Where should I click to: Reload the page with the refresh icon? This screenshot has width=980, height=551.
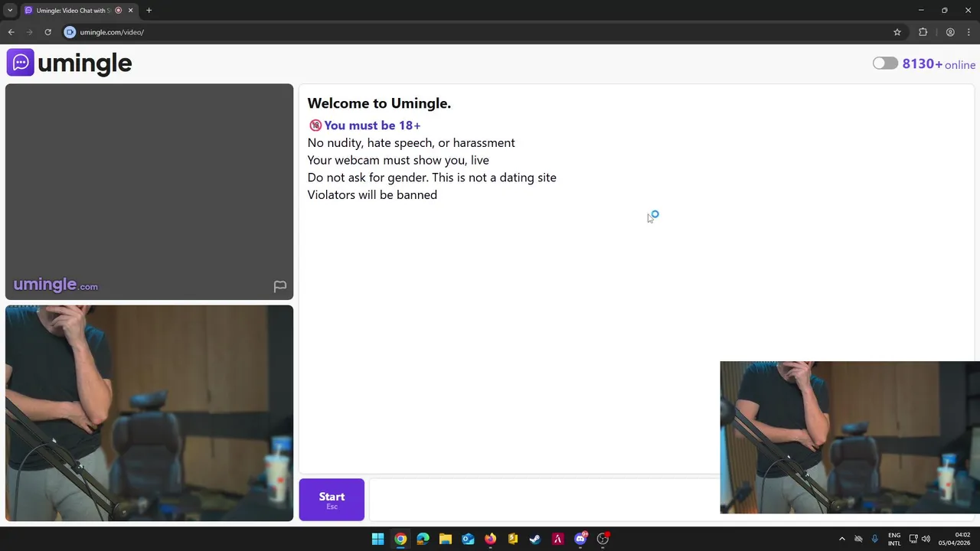[47, 32]
